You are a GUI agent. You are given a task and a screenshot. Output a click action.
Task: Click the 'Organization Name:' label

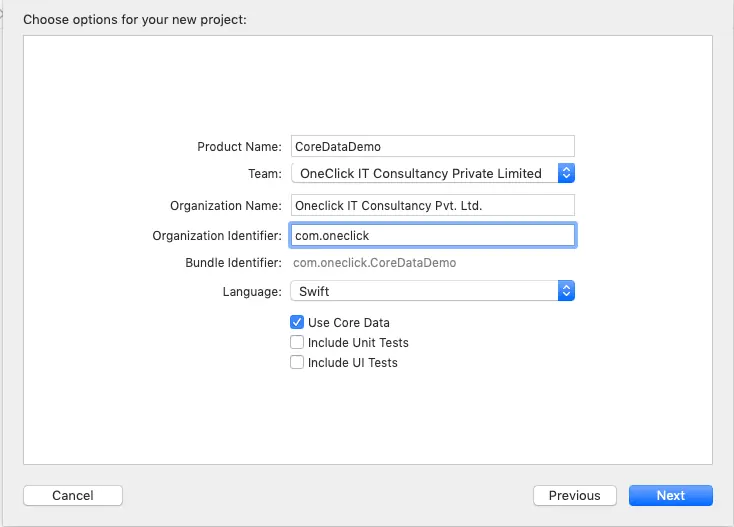click(226, 205)
